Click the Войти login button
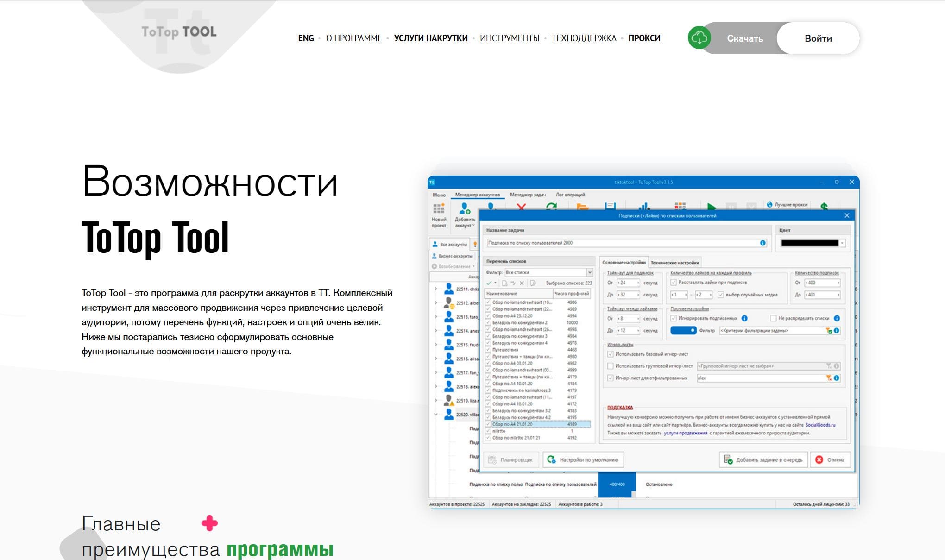The image size is (945, 560). tap(818, 38)
